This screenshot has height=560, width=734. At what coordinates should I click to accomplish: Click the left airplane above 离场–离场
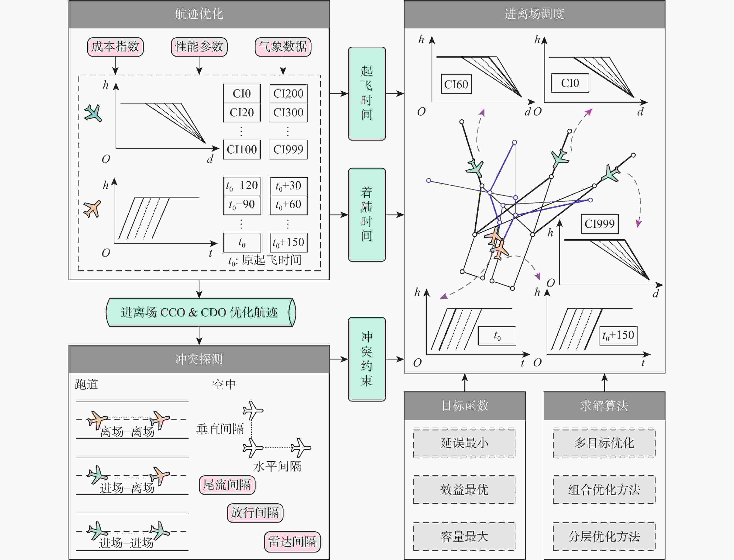[97, 420]
